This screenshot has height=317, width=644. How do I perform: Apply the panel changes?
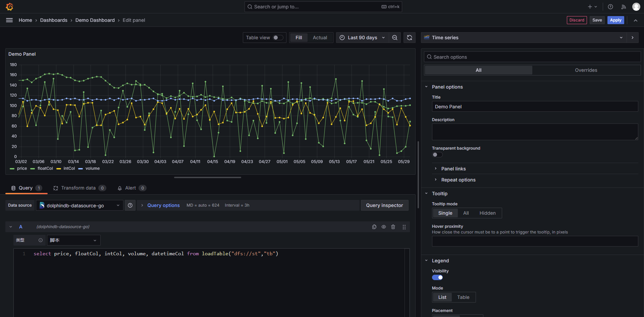coord(615,20)
